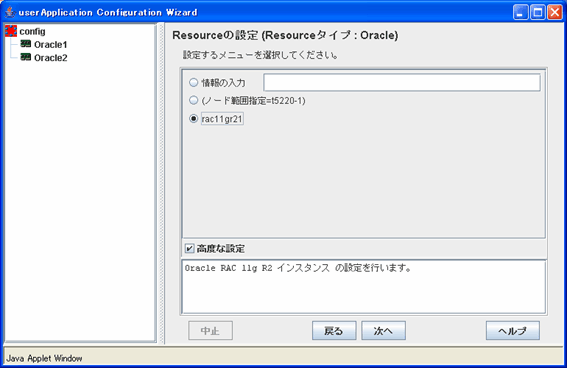The image size is (567, 368).
Task: Select the Oracle2 tree node
Action: coord(50,57)
